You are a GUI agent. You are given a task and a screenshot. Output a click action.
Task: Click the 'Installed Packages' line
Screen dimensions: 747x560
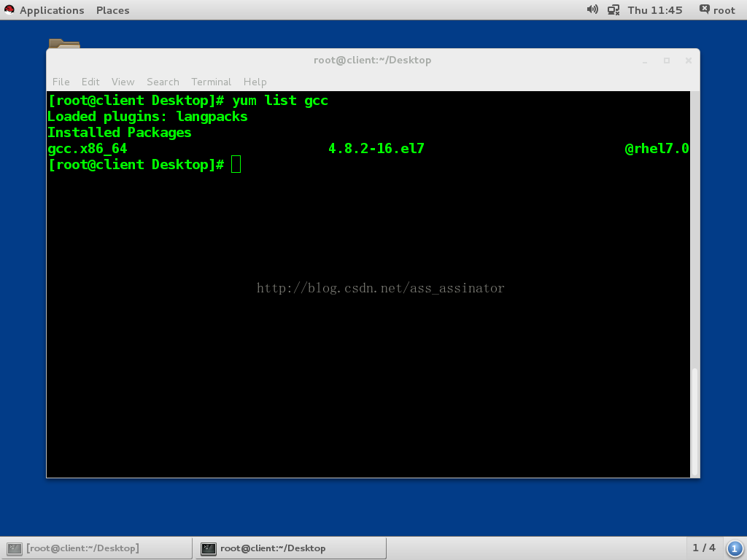pyautogui.click(x=119, y=133)
